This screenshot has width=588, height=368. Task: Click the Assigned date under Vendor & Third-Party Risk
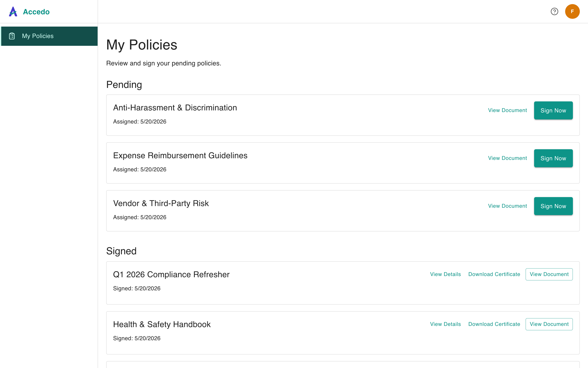(140, 217)
